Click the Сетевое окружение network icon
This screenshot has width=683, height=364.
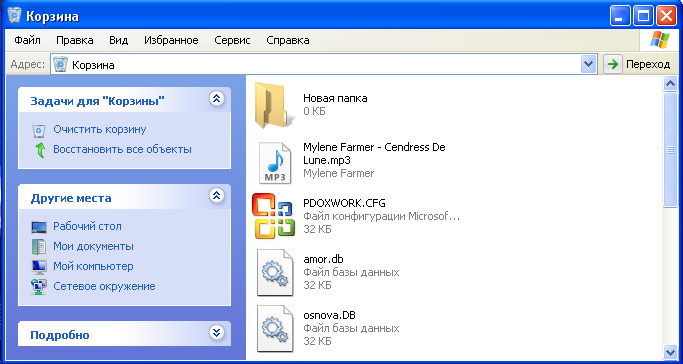pos(39,287)
